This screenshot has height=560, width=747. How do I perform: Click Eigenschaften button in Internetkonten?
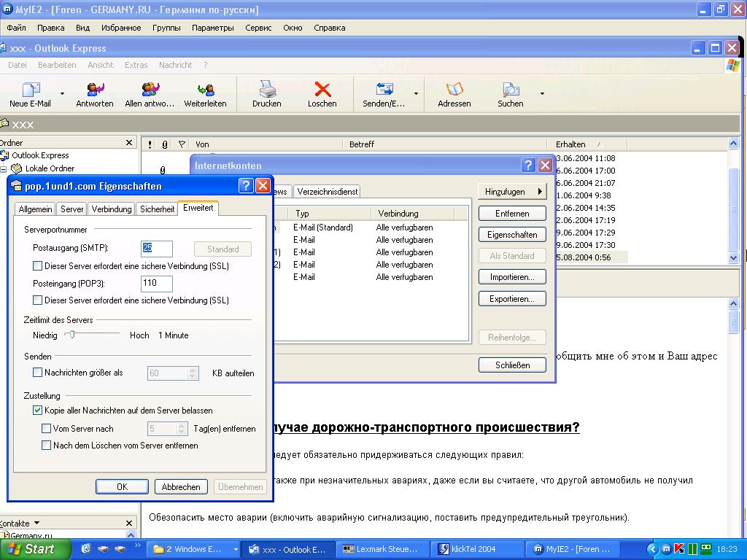[512, 235]
